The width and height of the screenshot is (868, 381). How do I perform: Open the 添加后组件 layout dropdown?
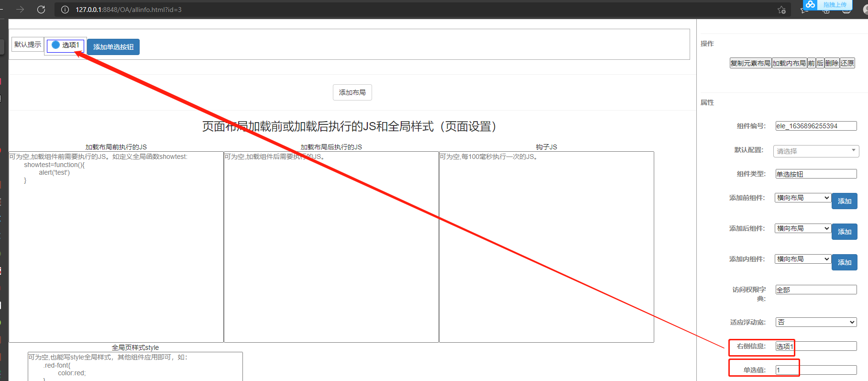click(x=803, y=228)
